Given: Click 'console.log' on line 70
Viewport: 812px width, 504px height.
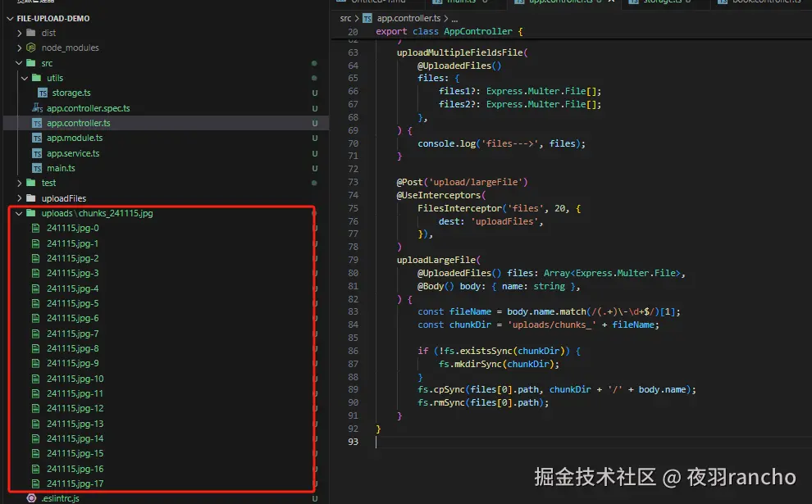Looking at the screenshot, I should [x=446, y=144].
